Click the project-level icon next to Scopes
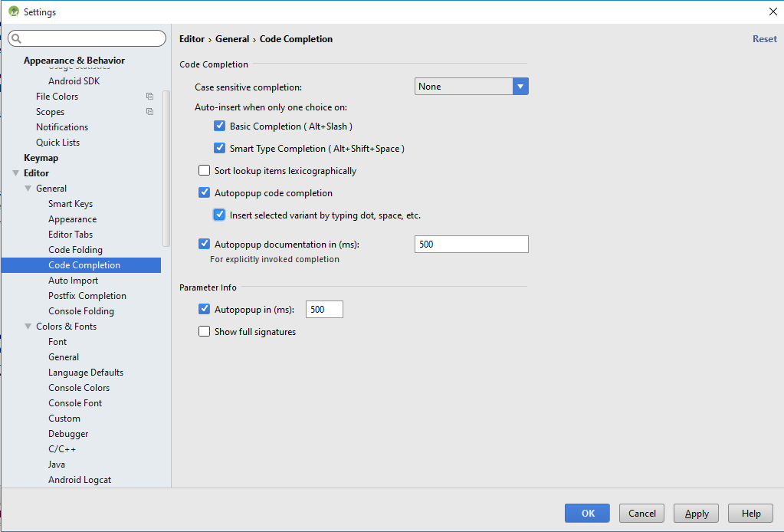Screen dimensions: 784x532 point(149,111)
